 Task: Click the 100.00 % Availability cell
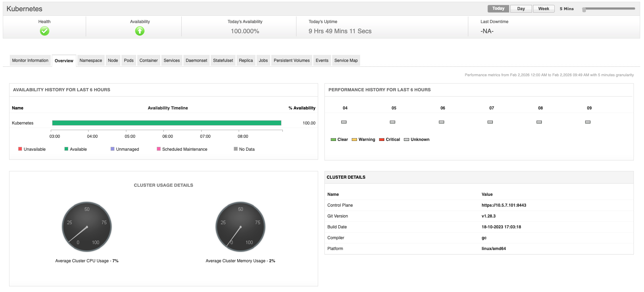[x=309, y=123]
